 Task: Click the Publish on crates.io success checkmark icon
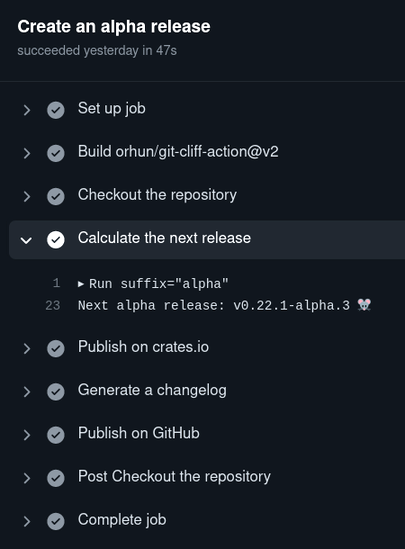[56, 349]
